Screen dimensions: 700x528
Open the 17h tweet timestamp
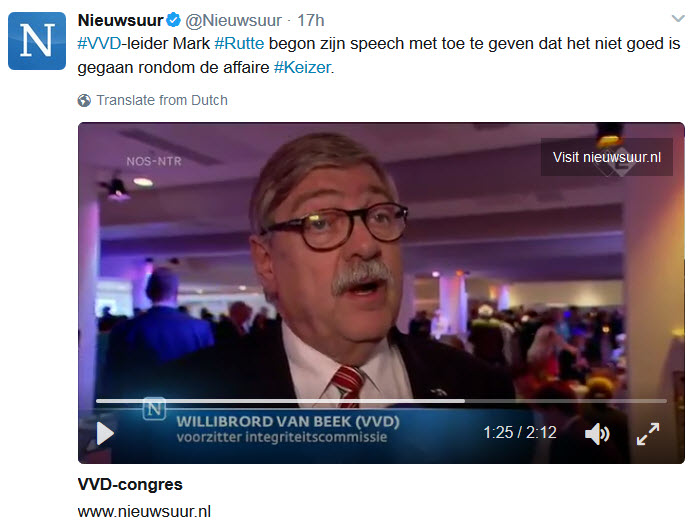[311, 21]
